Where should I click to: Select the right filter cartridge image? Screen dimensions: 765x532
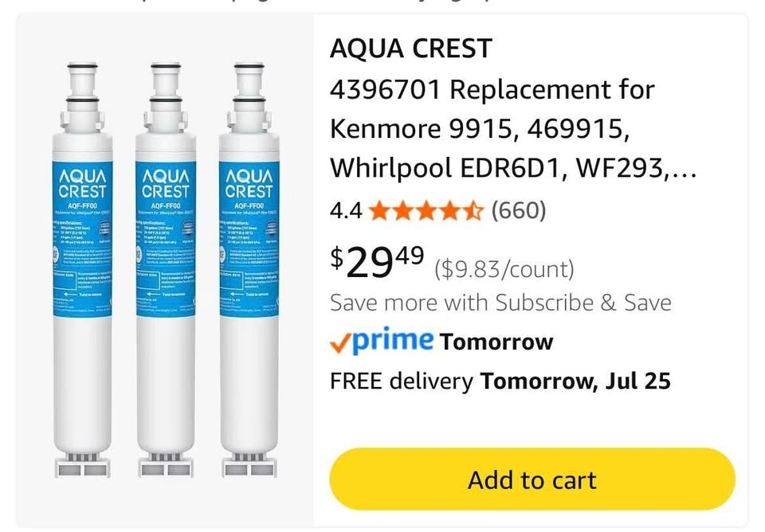(249, 270)
